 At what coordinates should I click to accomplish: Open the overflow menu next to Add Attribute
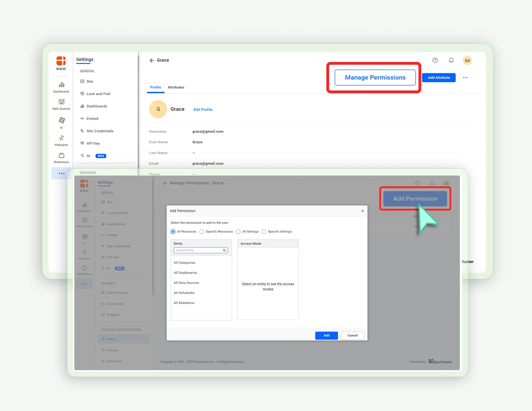pos(465,78)
